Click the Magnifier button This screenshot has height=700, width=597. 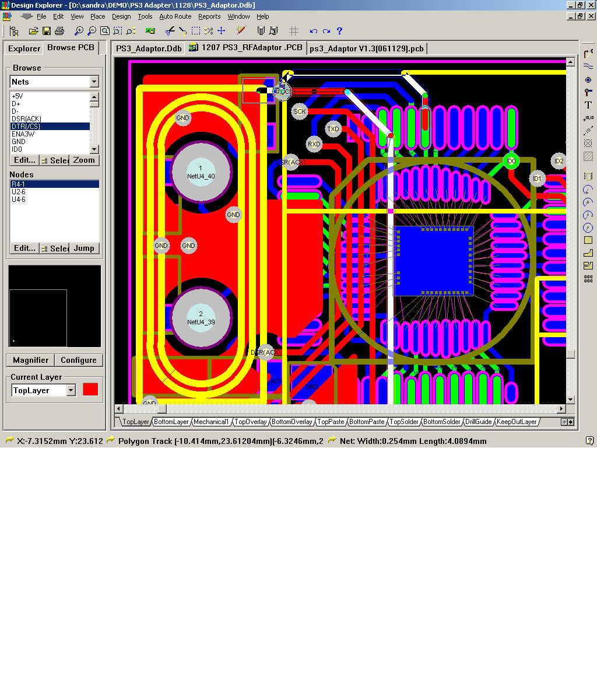(30, 360)
